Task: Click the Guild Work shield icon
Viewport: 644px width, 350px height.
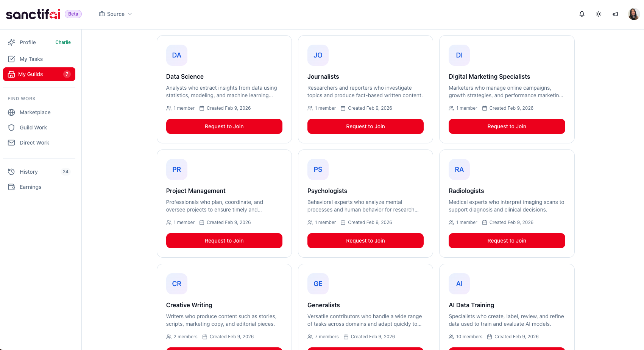Action: point(11,128)
